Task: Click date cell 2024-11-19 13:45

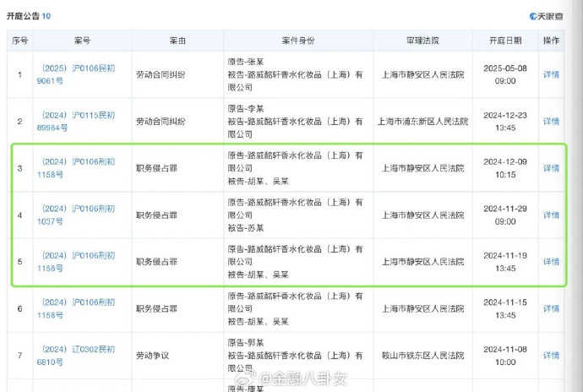Action: [505, 262]
